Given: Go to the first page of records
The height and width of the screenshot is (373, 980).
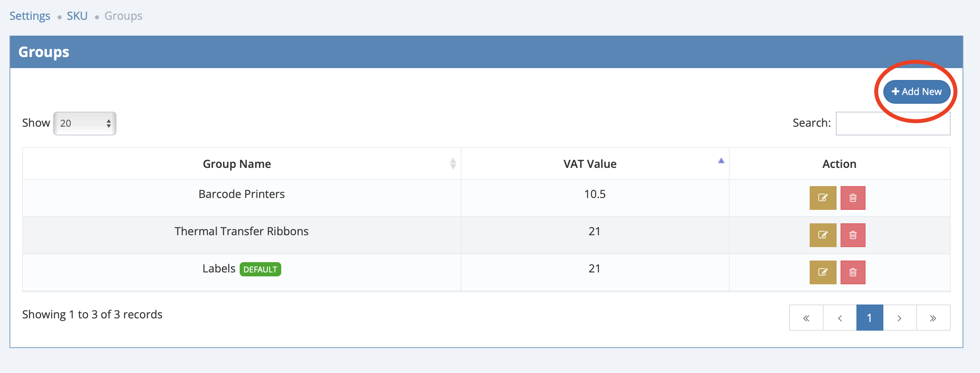Looking at the screenshot, I should pyautogui.click(x=806, y=318).
